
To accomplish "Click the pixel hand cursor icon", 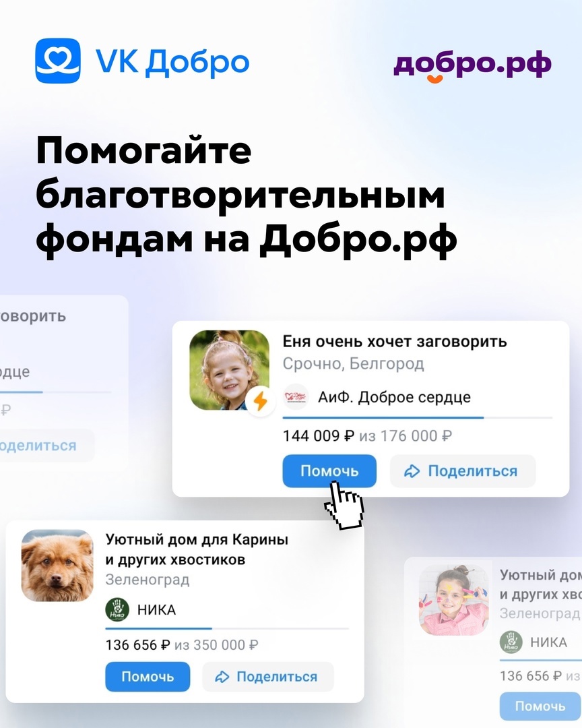I will pos(344,505).
